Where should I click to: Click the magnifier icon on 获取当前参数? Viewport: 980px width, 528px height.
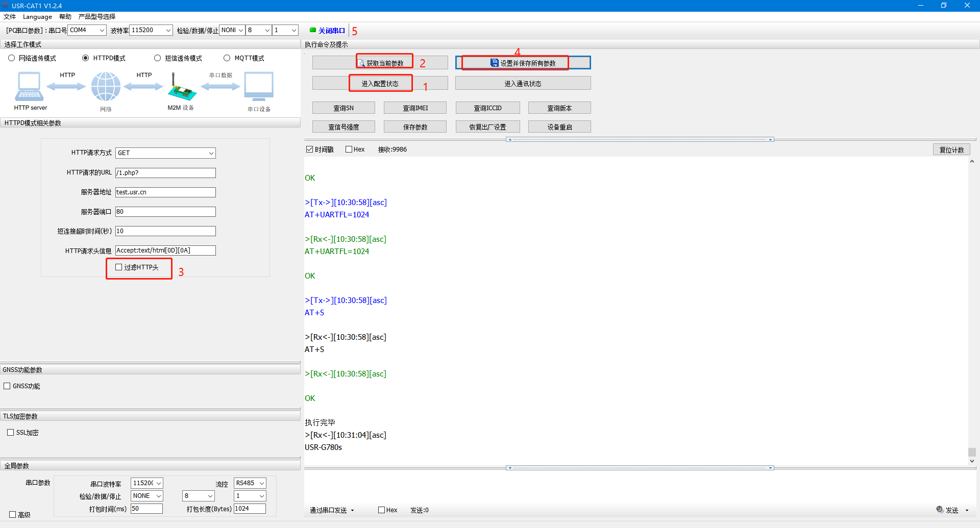point(361,63)
